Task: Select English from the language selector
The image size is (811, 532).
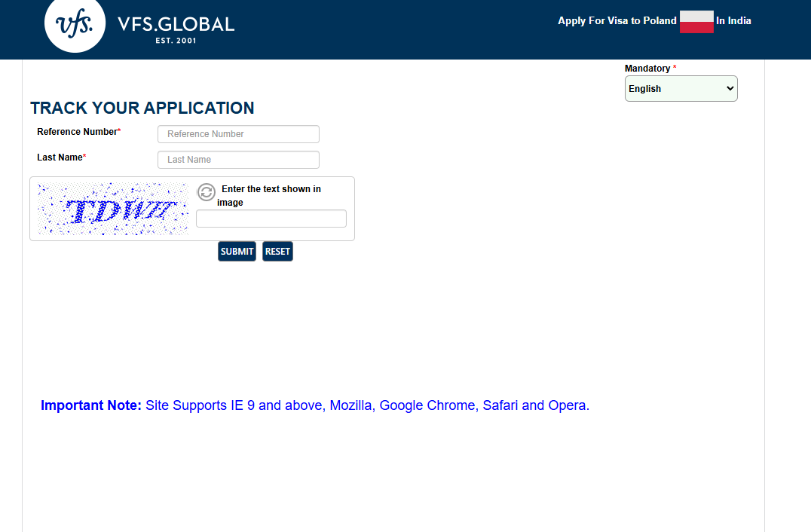Action: tap(681, 88)
